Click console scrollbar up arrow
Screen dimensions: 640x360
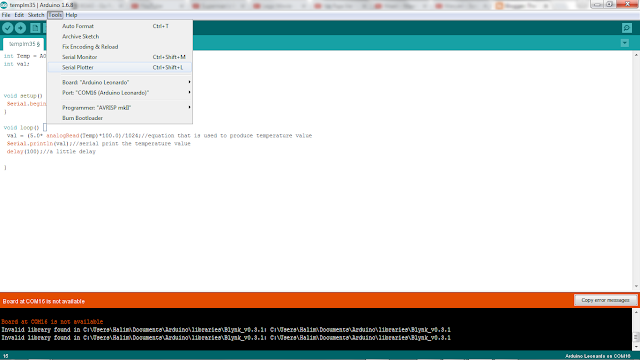point(636,312)
